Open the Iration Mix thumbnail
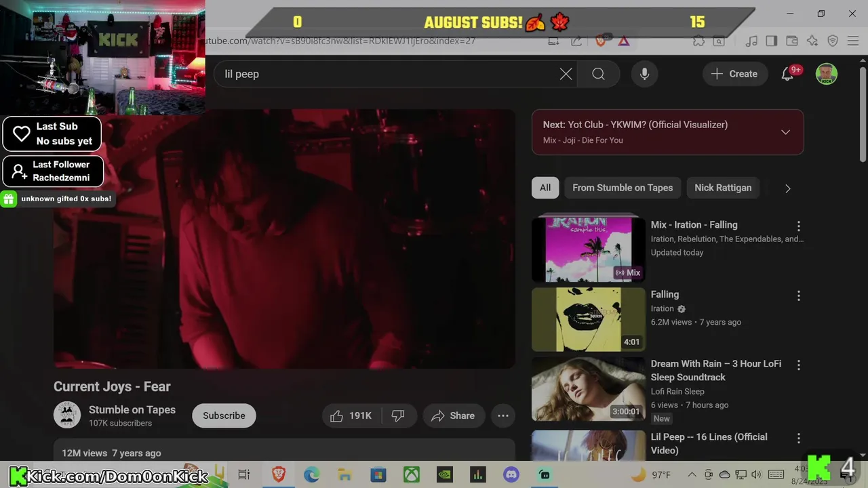This screenshot has height=488, width=868. 589,249
